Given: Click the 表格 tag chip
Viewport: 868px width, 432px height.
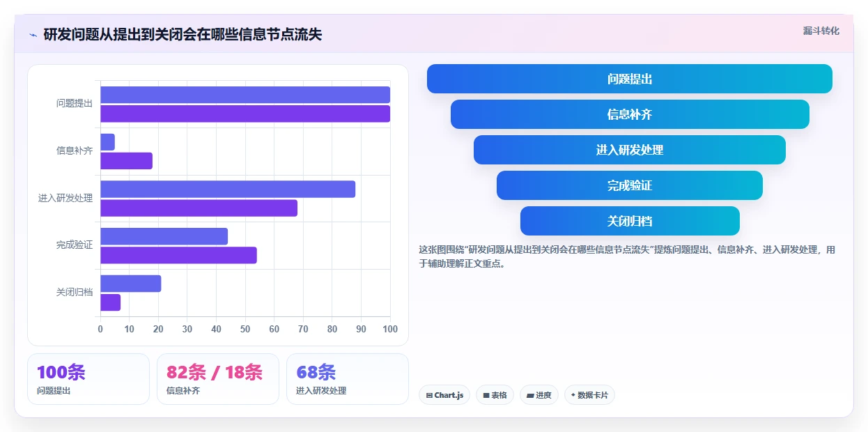Looking at the screenshot, I should [x=495, y=395].
